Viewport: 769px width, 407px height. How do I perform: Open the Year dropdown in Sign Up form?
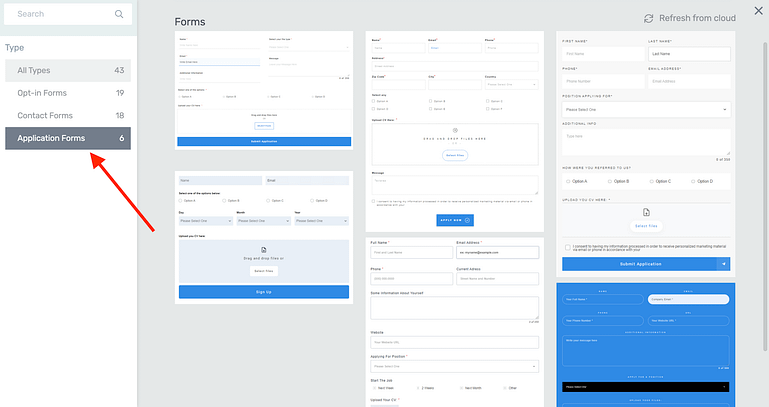point(322,221)
